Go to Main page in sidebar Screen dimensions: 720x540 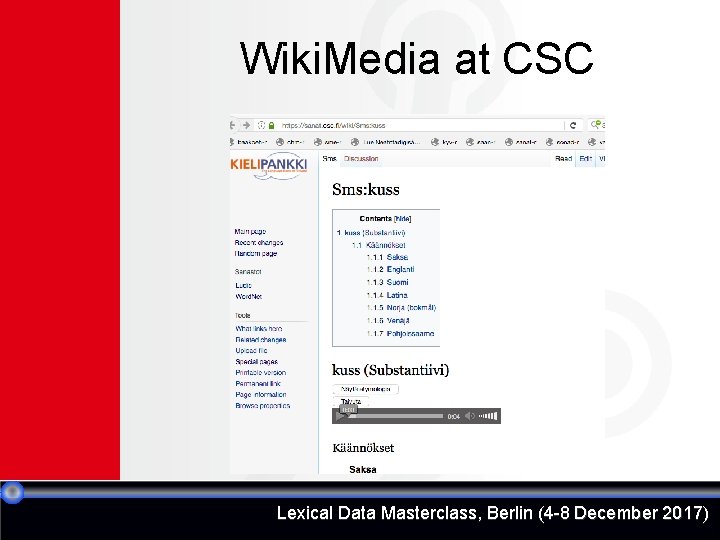(x=250, y=231)
